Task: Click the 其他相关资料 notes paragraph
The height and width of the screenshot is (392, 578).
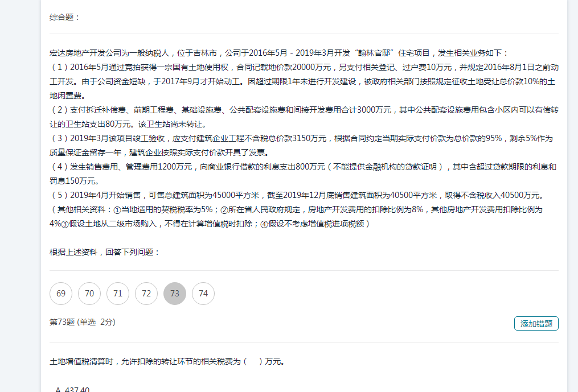Action: [x=296, y=216]
